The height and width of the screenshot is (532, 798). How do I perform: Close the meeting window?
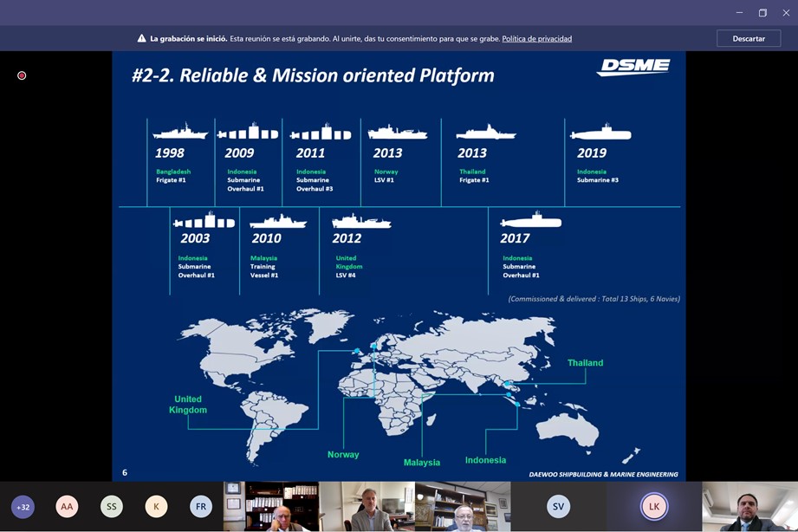[786, 13]
